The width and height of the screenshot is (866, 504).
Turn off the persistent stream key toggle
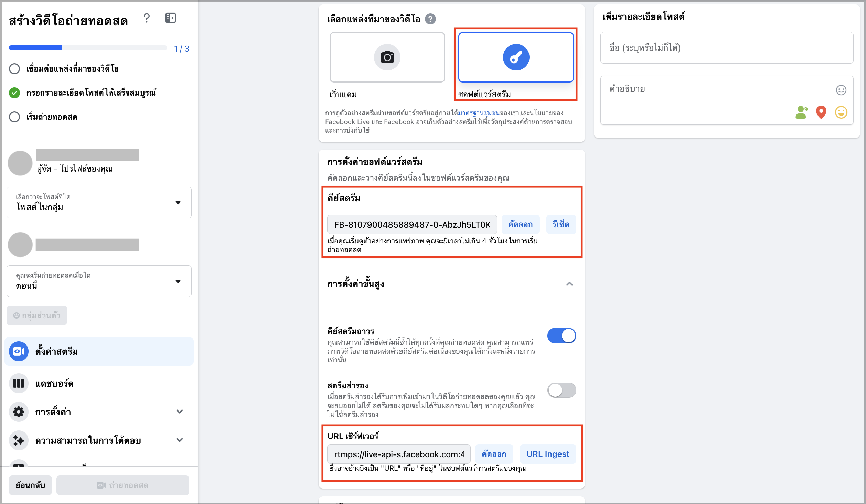coord(562,336)
